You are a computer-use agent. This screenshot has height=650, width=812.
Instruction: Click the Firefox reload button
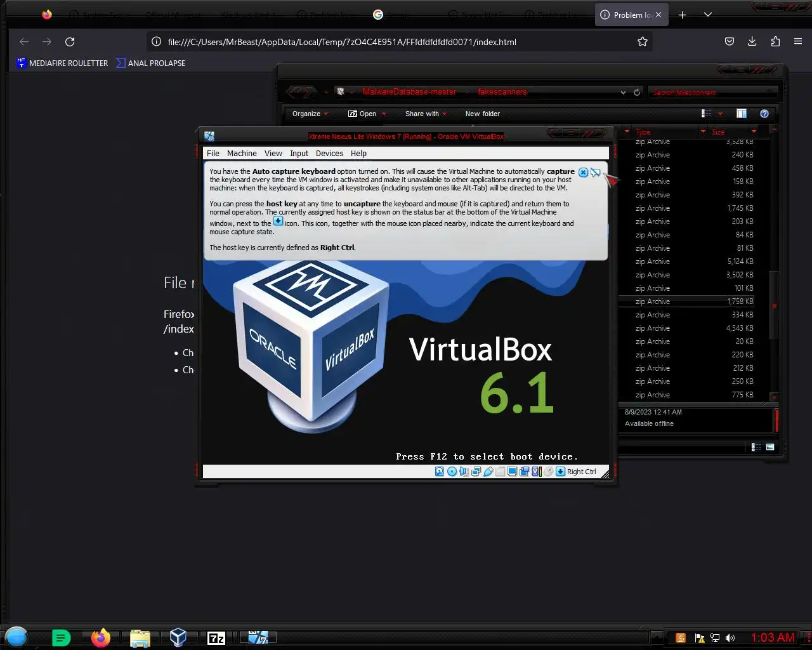(70, 42)
